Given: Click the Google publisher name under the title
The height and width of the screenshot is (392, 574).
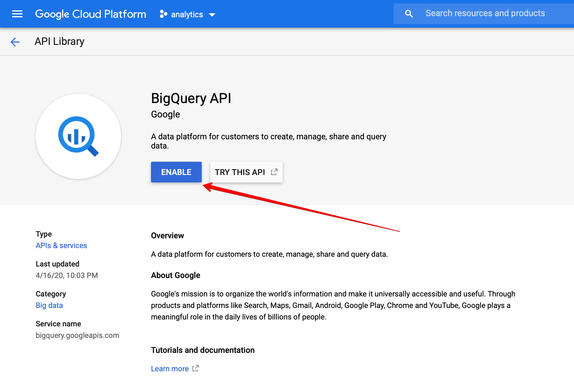Looking at the screenshot, I should click(165, 114).
